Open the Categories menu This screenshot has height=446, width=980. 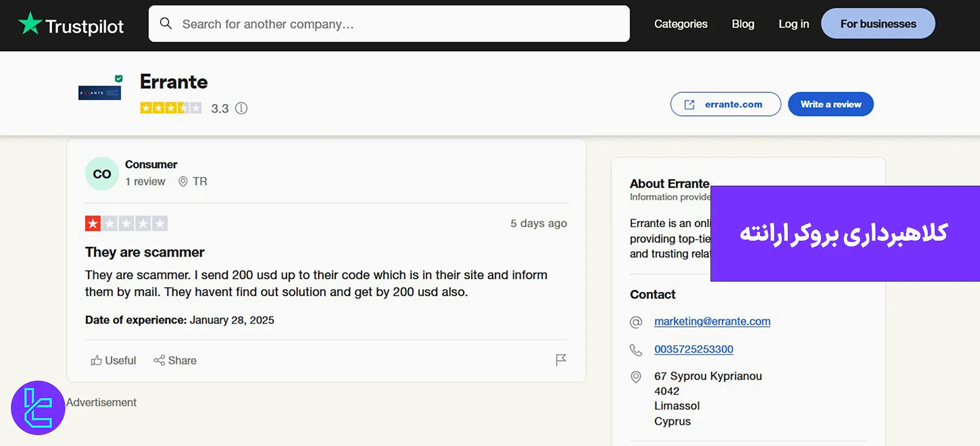pyautogui.click(x=681, y=24)
